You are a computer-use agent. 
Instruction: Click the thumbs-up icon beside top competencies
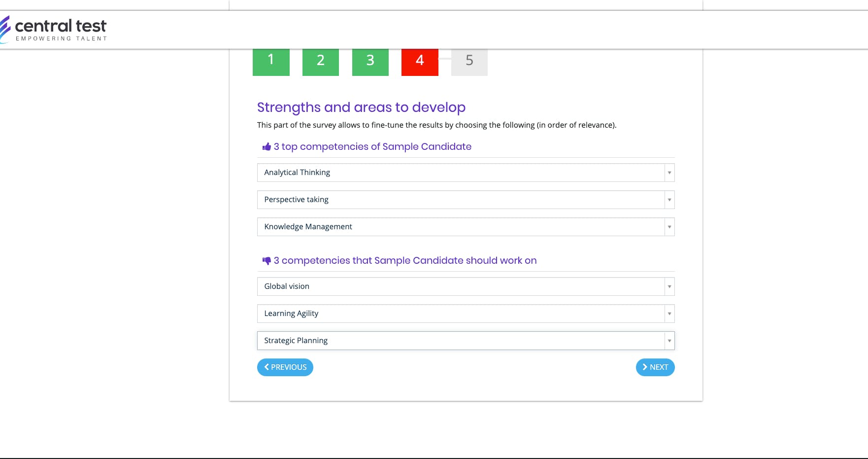pyautogui.click(x=267, y=147)
